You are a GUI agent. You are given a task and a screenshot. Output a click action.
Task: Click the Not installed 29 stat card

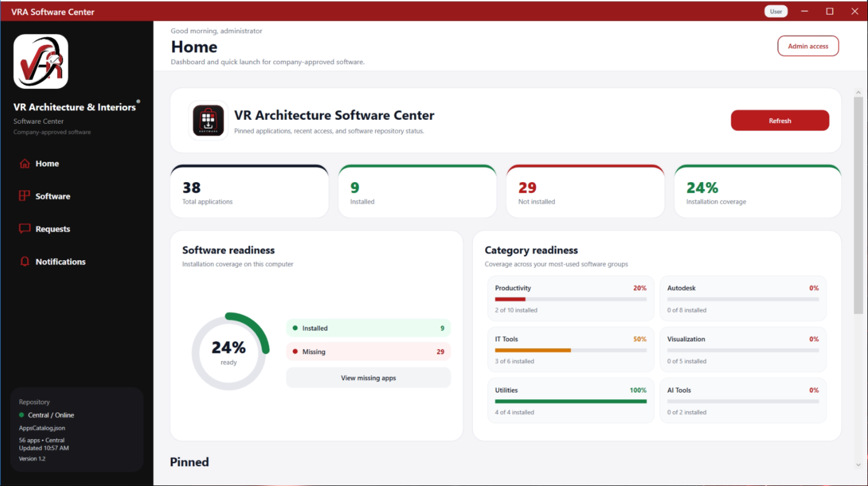(x=585, y=192)
